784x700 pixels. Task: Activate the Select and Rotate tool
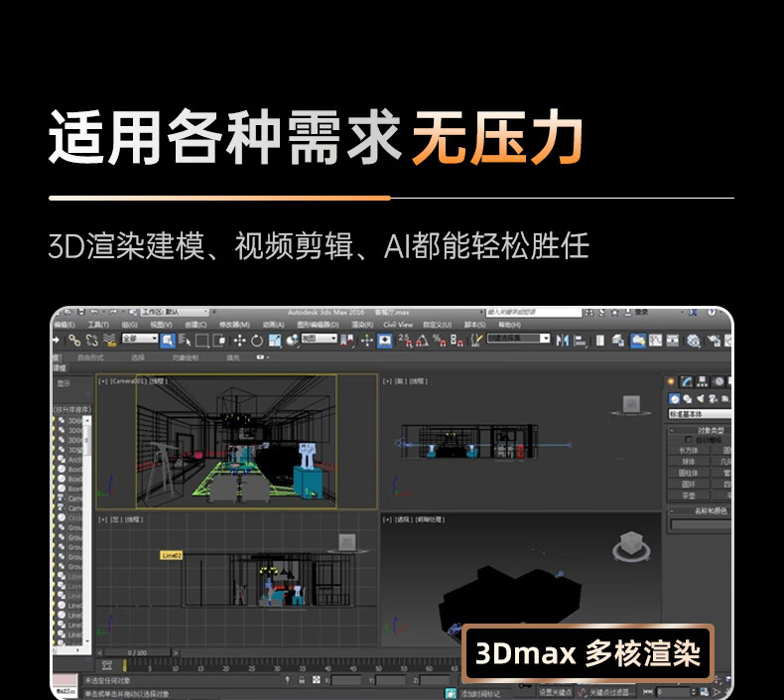click(256, 340)
